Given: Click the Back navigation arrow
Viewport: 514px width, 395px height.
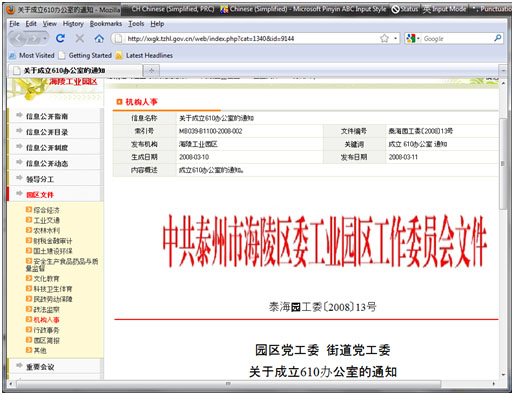Looking at the screenshot, I should click(19, 39).
